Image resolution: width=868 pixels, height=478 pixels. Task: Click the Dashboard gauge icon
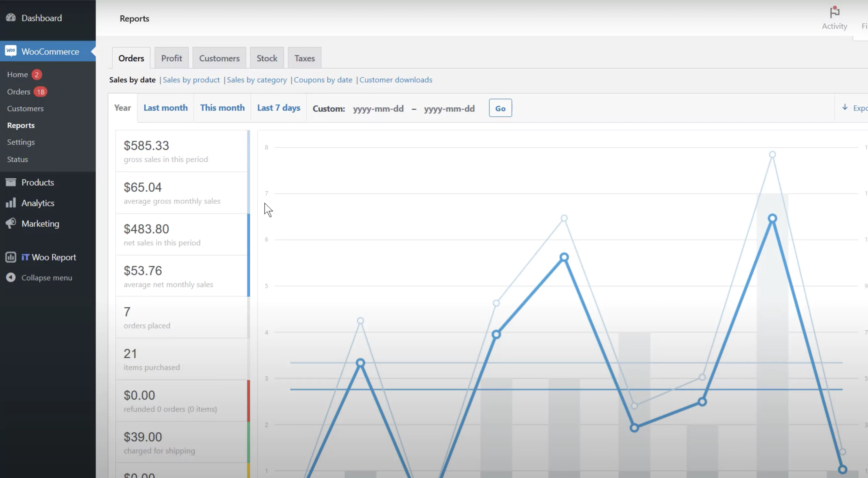coord(11,18)
